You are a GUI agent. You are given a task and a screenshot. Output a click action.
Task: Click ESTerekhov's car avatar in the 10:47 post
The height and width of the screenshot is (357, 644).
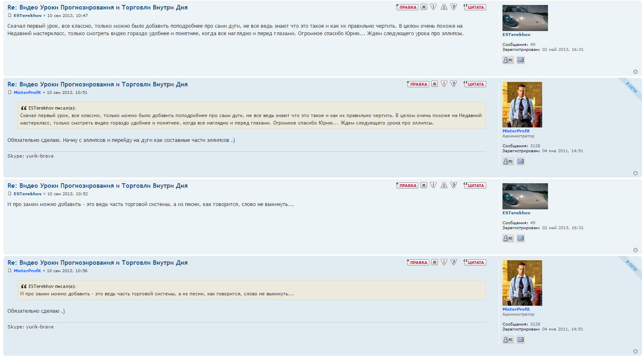tap(525, 18)
